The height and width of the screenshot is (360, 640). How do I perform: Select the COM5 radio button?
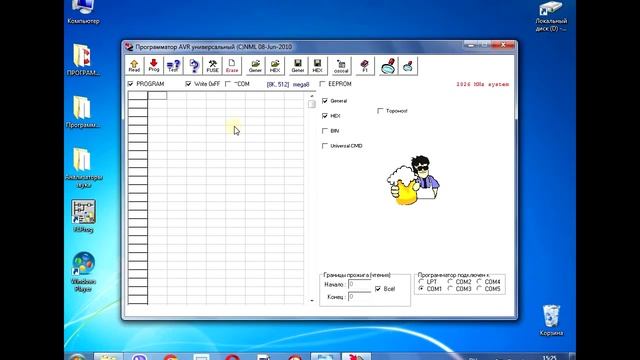[x=479, y=289]
